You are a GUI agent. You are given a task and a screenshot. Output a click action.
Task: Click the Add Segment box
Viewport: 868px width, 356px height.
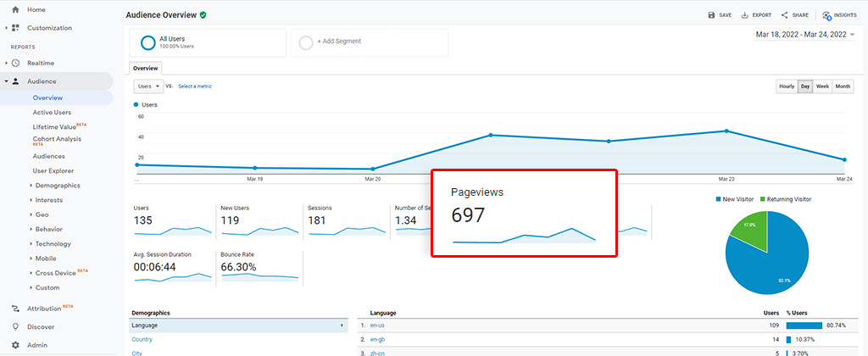point(369,41)
